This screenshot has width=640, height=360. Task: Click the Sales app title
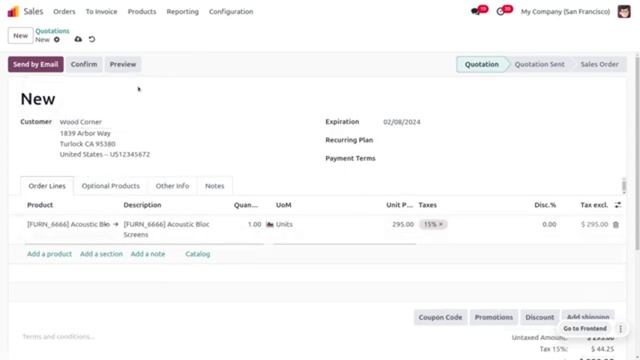[33, 11]
